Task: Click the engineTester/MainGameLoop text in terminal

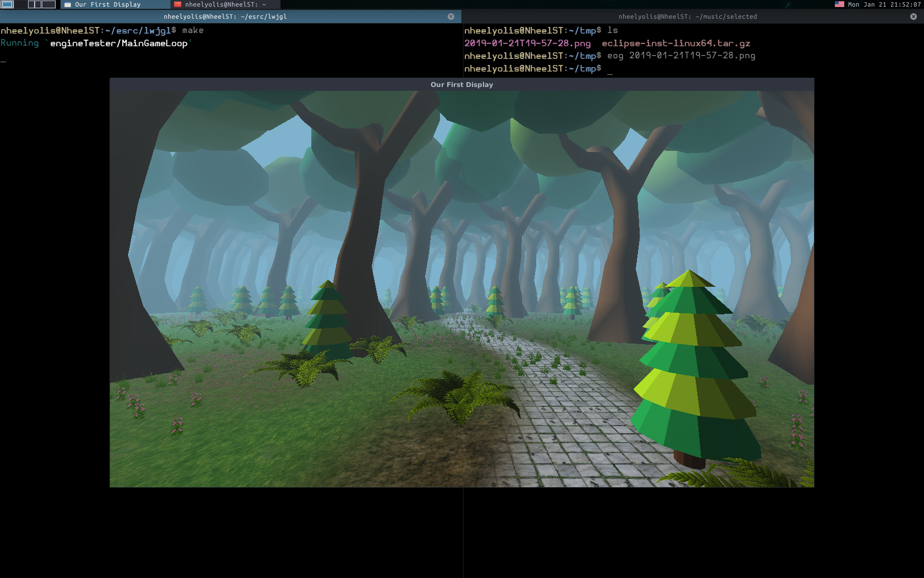Action: (x=119, y=43)
